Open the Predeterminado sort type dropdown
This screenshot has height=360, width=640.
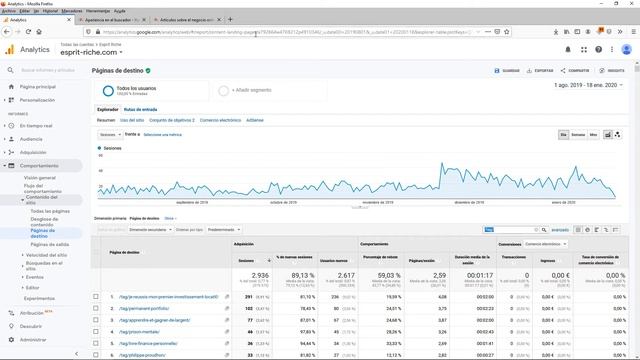pyautogui.click(x=224, y=230)
